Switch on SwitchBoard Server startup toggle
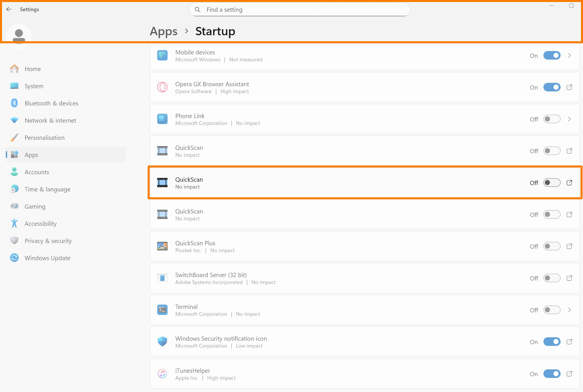Screen dimensions: 583x392 (552, 278)
